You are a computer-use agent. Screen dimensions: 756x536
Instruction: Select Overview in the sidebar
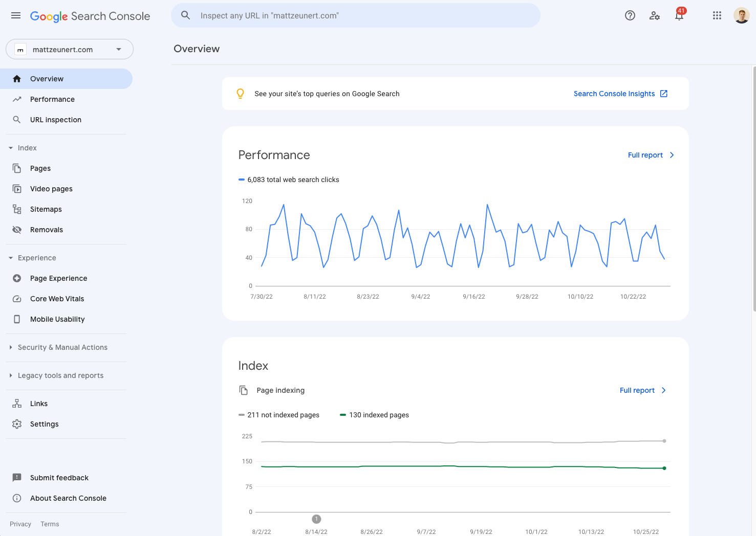(x=67, y=79)
